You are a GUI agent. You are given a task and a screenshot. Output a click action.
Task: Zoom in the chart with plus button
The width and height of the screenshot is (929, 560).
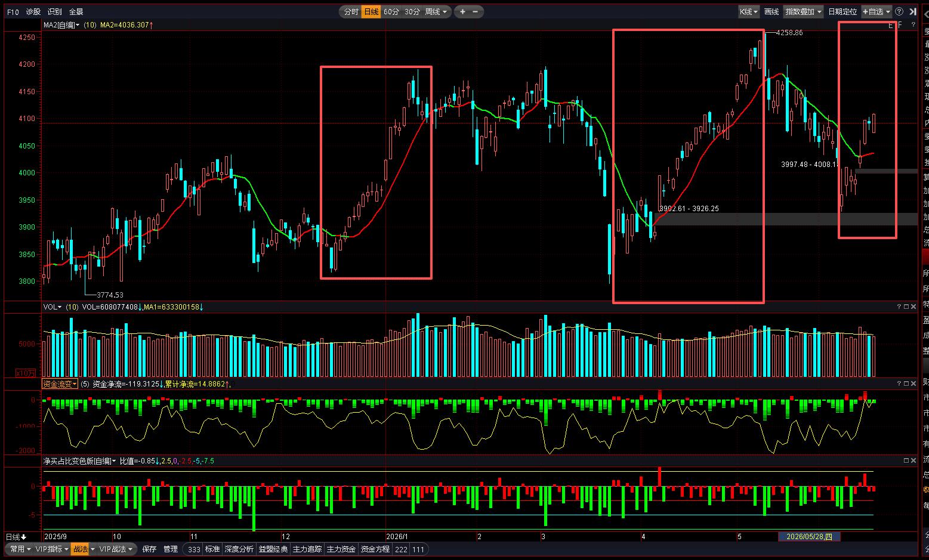pyautogui.click(x=462, y=12)
